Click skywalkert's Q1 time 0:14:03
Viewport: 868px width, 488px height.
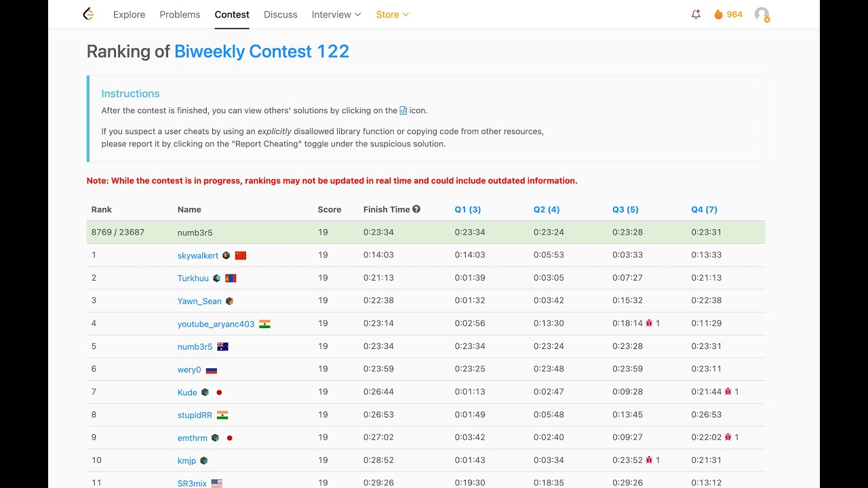coord(470,255)
